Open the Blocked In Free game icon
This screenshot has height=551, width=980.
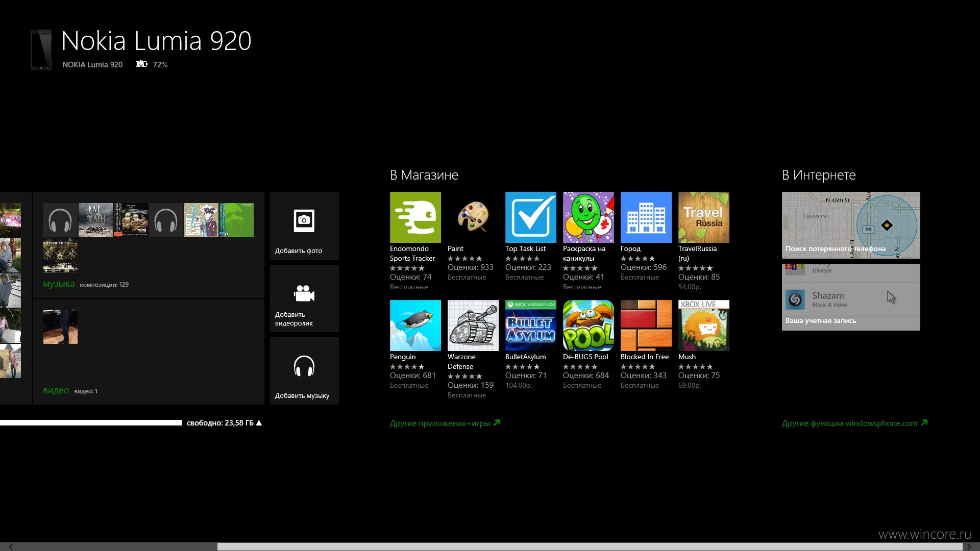(646, 325)
